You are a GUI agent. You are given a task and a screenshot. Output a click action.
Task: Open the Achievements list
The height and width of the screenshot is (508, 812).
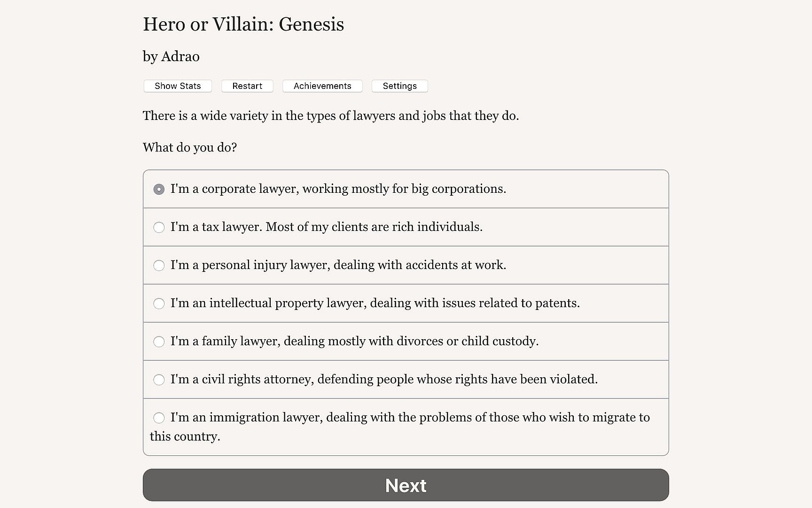point(322,86)
